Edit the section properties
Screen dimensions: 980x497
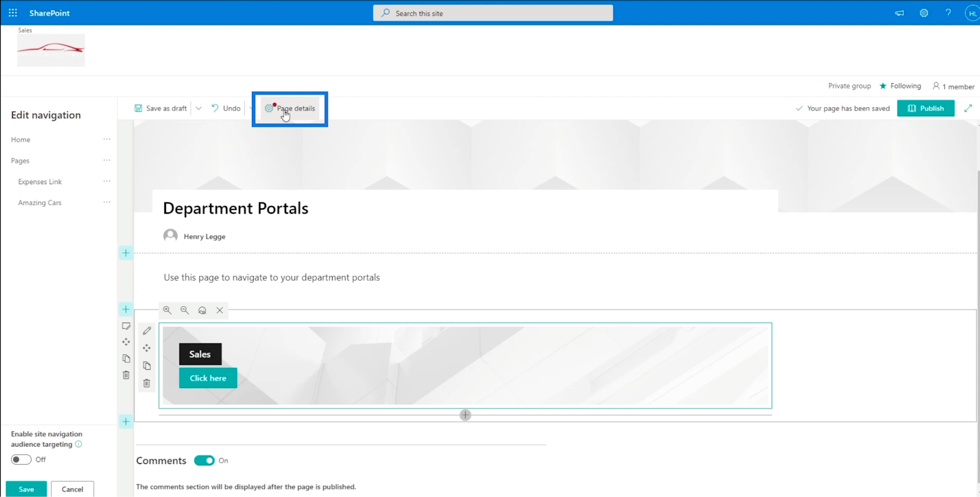coord(126,326)
